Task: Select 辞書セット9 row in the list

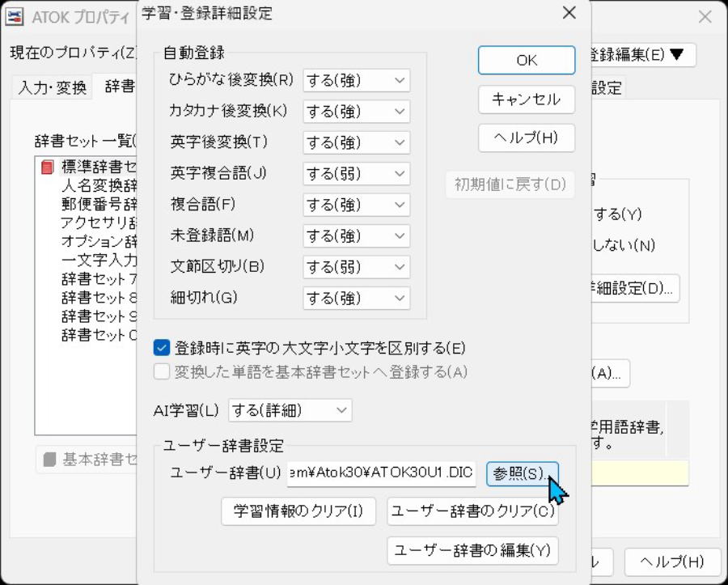Action: click(99, 316)
